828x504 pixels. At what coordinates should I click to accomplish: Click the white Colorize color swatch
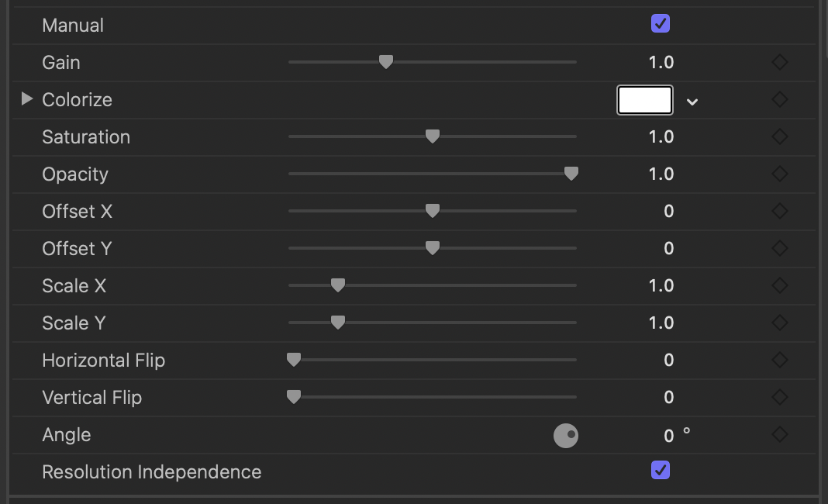645,100
